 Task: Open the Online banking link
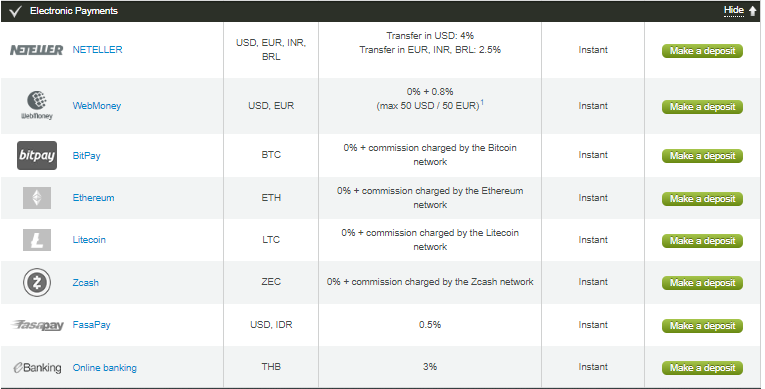click(104, 368)
